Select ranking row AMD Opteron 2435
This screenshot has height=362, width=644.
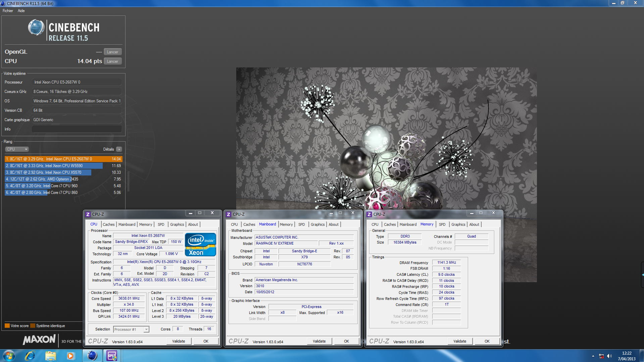pyautogui.click(x=63, y=179)
